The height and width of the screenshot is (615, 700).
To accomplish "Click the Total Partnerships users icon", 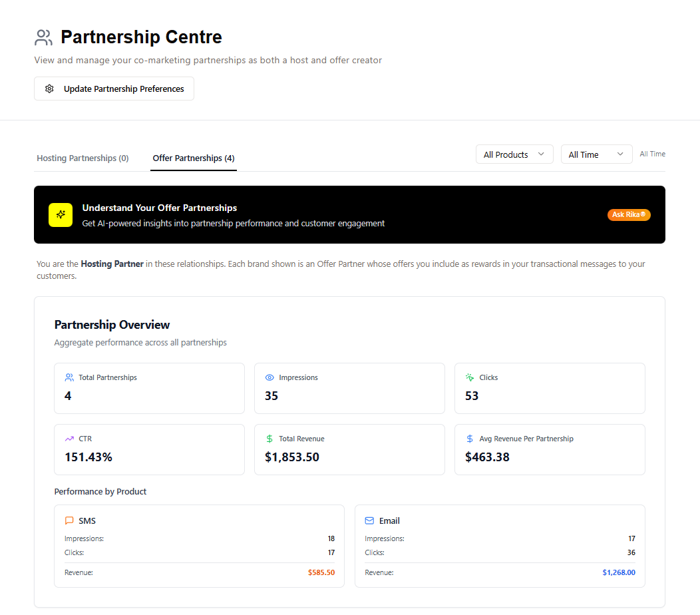I will 69,377.
